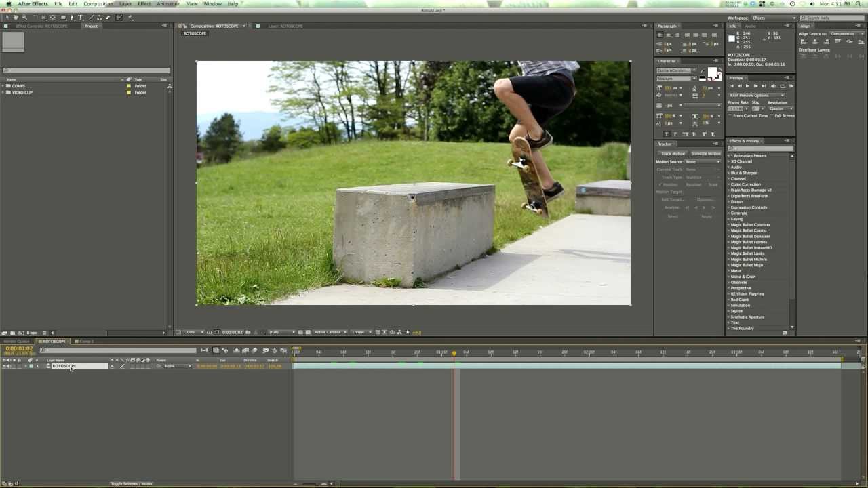Image resolution: width=868 pixels, height=488 pixels.
Task: Create a new folder in Project panel
Action: pos(12,333)
